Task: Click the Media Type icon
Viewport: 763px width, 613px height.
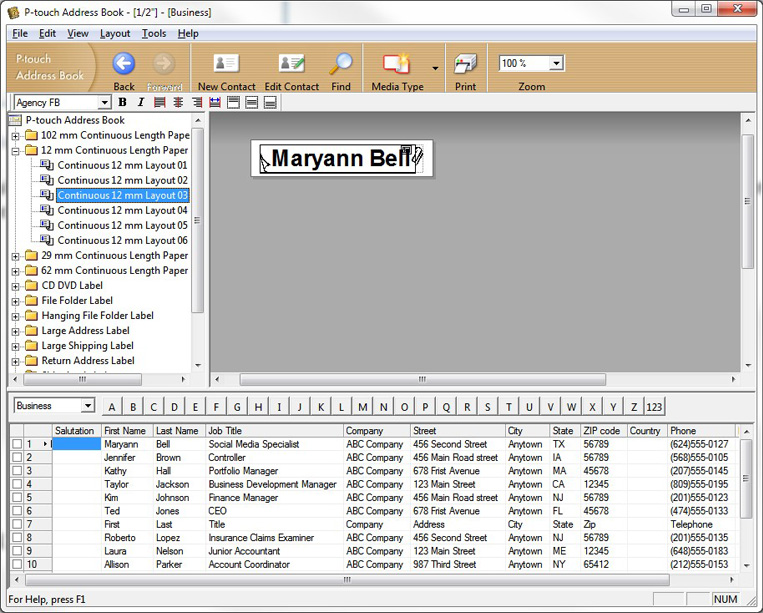Action: coord(396,66)
